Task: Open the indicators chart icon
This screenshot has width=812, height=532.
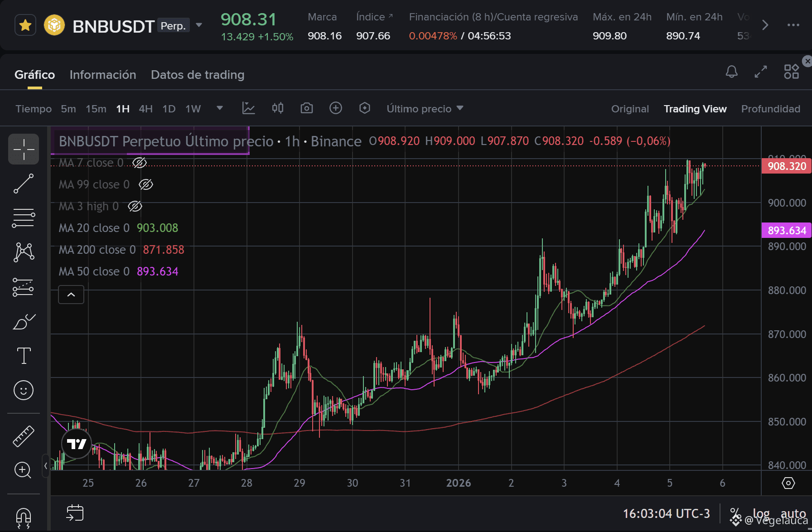Action: [x=249, y=108]
